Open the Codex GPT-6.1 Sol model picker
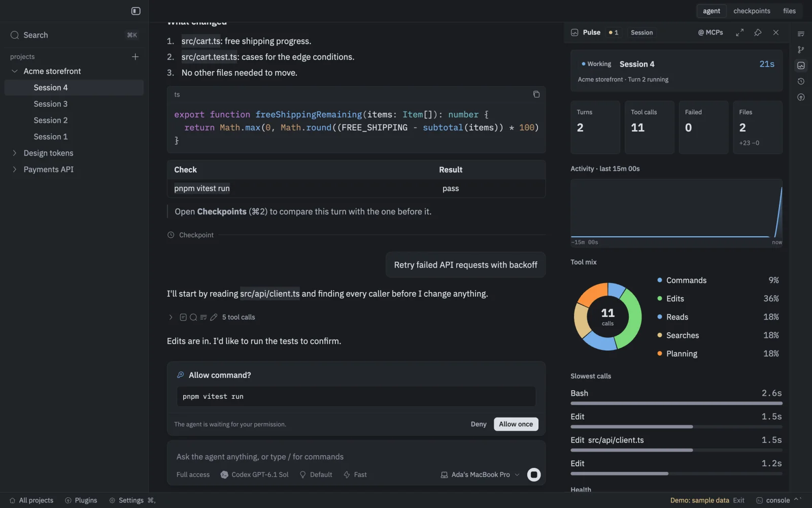 [x=254, y=474]
